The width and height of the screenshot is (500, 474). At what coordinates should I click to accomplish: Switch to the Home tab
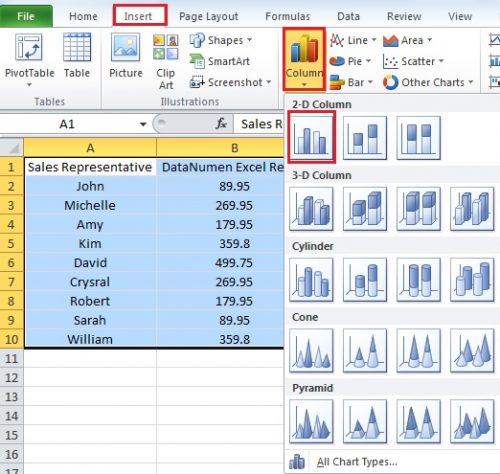pos(83,16)
